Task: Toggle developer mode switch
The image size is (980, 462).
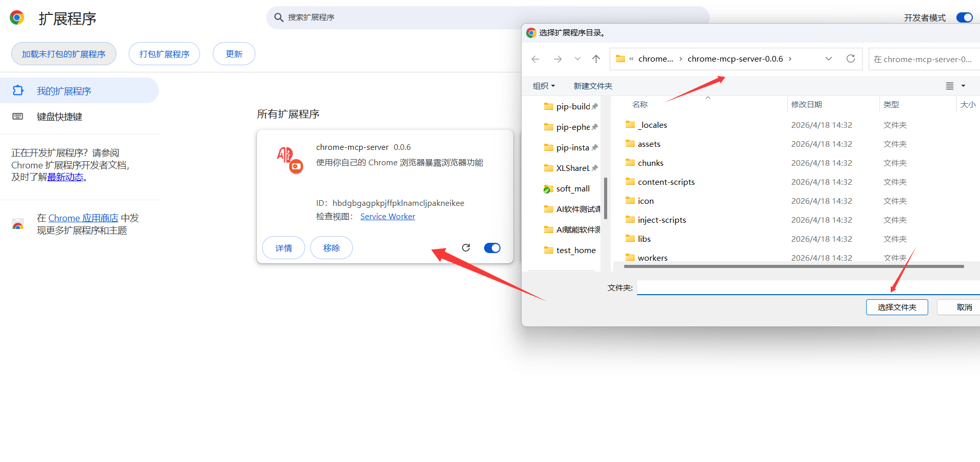Action: pyautogui.click(x=965, y=17)
